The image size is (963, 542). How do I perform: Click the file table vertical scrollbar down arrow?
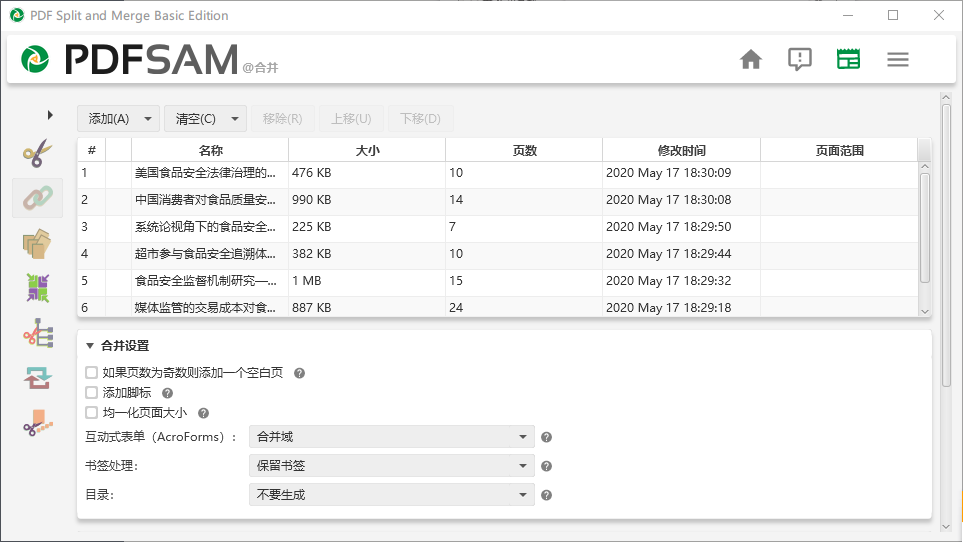(x=925, y=311)
